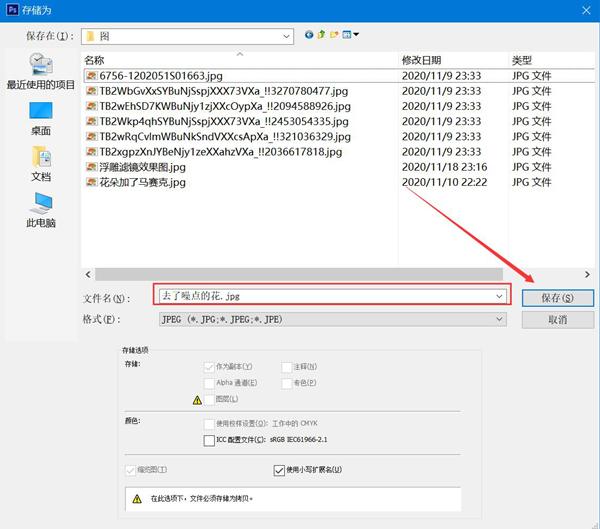Click warning icon in bottom message box
This screenshot has width=600, height=529.
coord(137,499)
